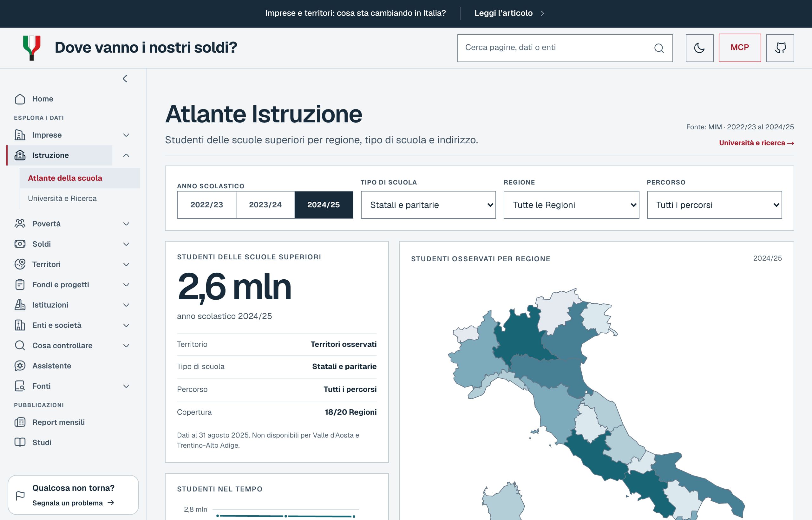
Task: Expand the Povertà section chevron
Action: (x=126, y=224)
